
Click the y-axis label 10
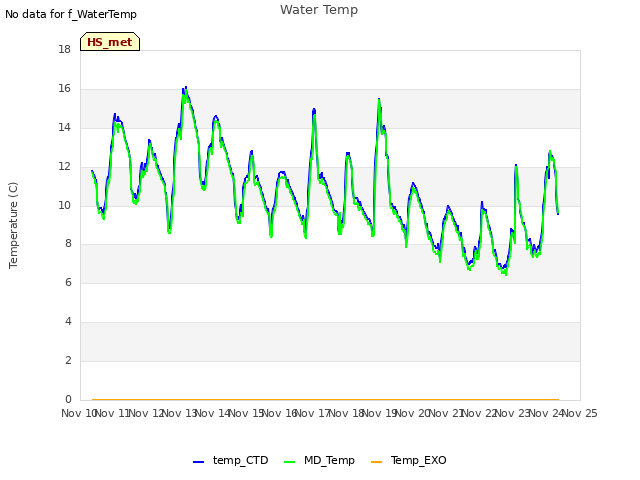point(64,205)
